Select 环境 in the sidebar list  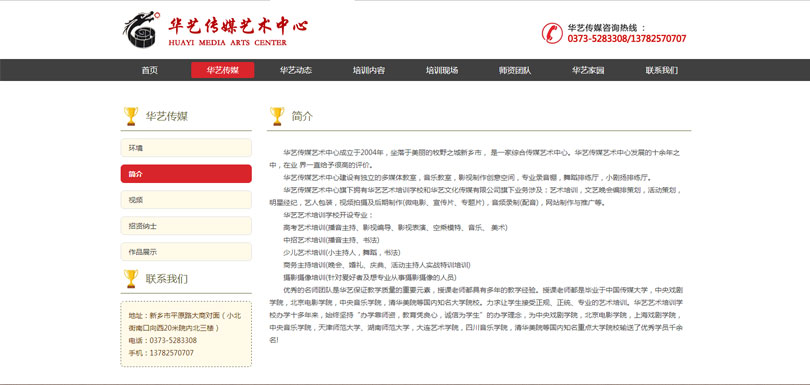click(x=186, y=148)
